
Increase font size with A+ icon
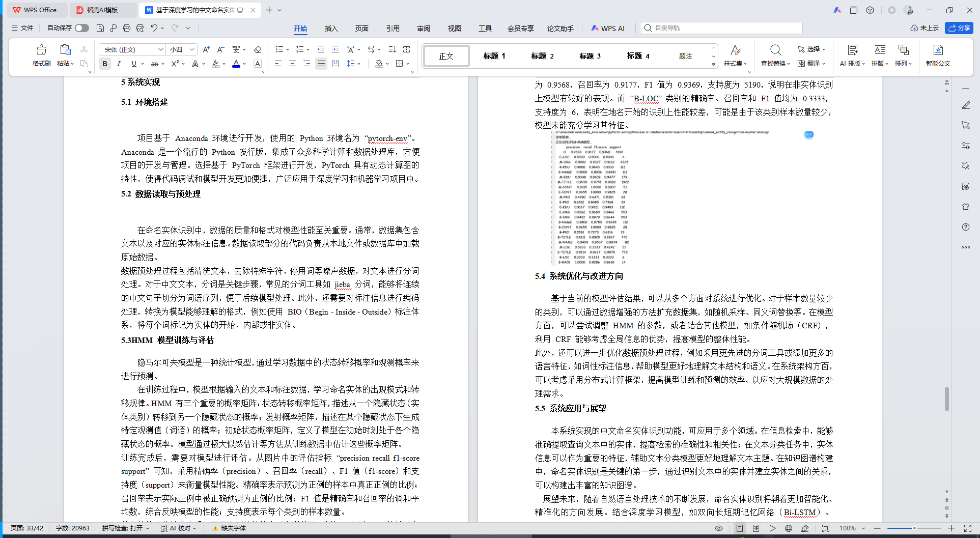tap(206, 49)
